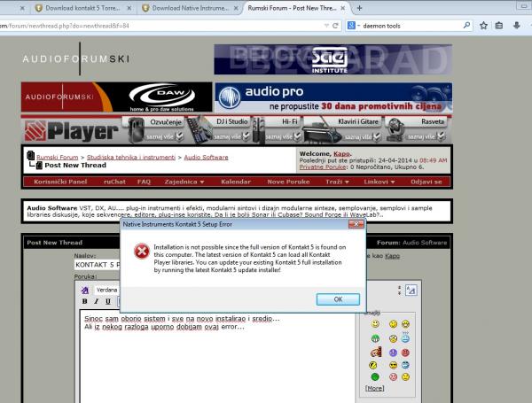This screenshot has height=403, width=532.
Task: Open ruChat in navigation bar
Action: (x=114, y=182)
